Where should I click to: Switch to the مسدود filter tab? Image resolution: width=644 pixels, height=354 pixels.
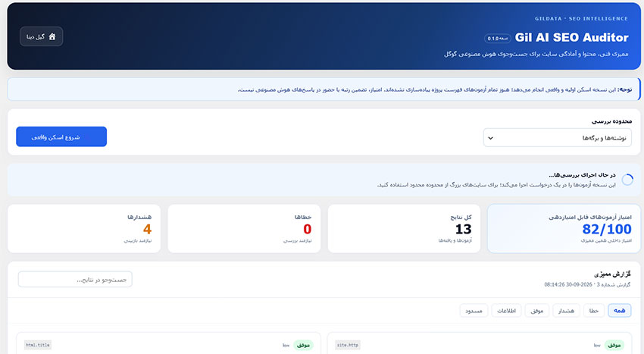pyautogui.click(x=474, y=311)
